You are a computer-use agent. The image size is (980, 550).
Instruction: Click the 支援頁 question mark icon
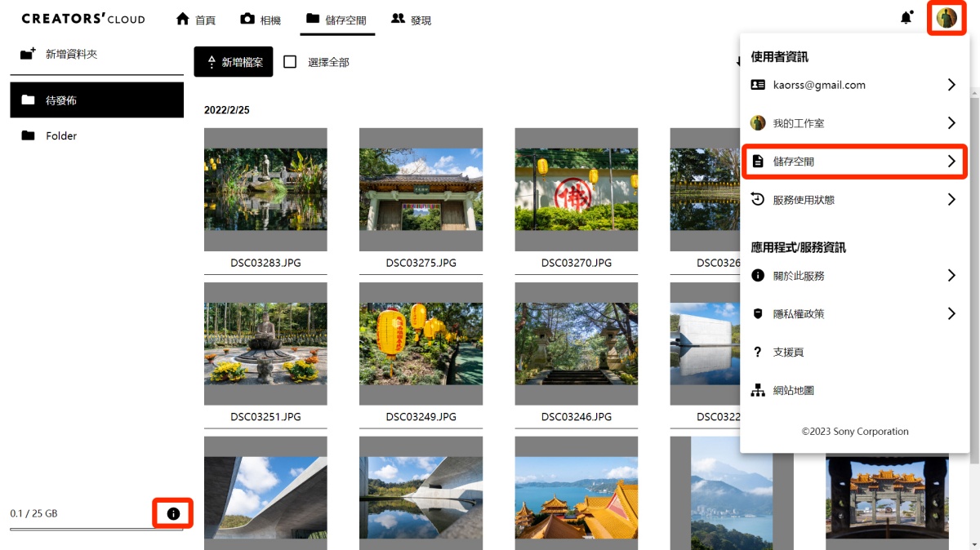(x=758, y=353)
